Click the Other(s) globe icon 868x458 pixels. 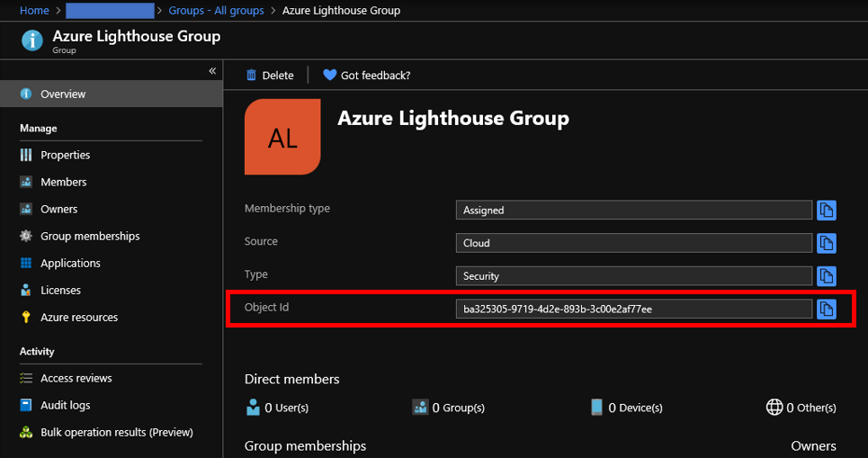pyautogui.click(x=774, y=407)
